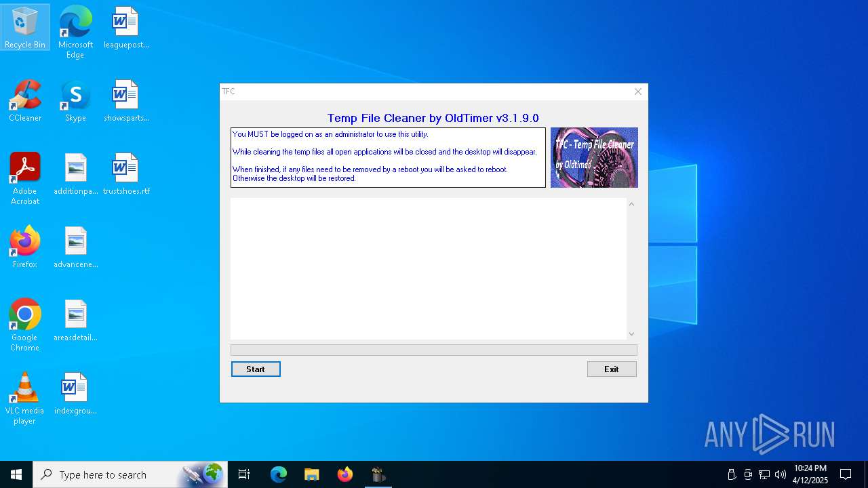Click the log area scroll down arrow

pos(631,333)
